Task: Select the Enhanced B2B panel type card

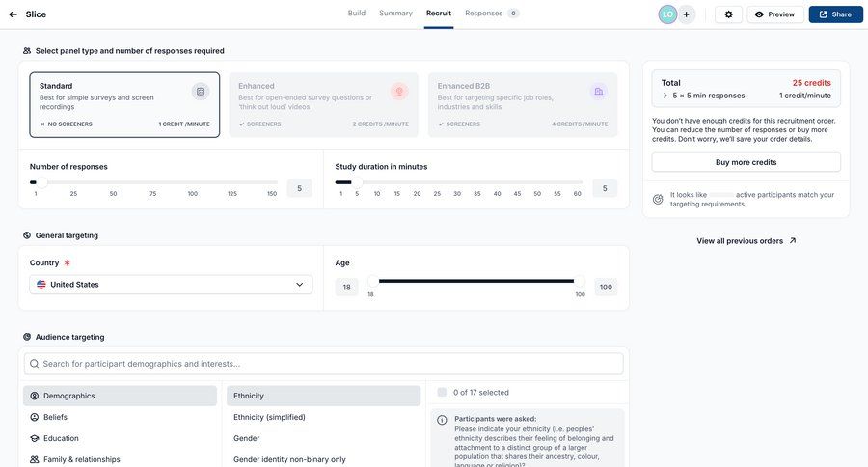Action: pos(523,105)
